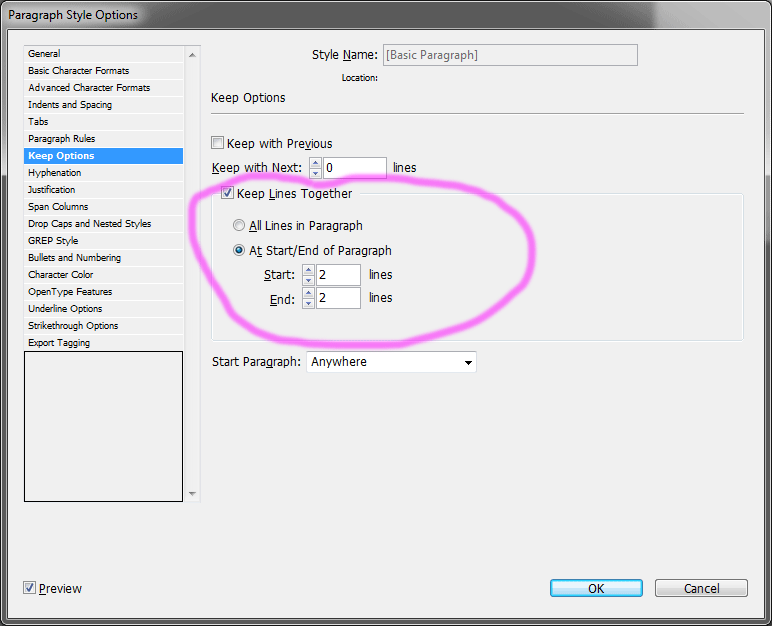
Task: Select Strikethrough Options category
Action: (x=103, y=326)
